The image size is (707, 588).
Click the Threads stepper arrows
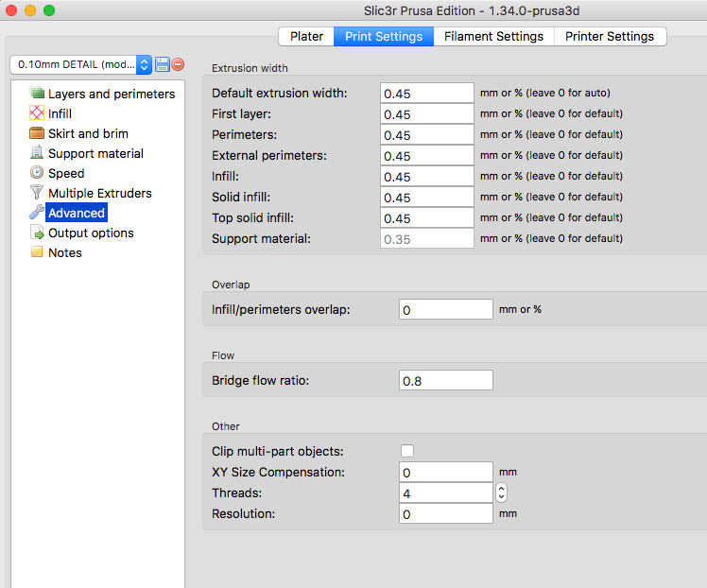pyautogui.click(x=501, y=493)
